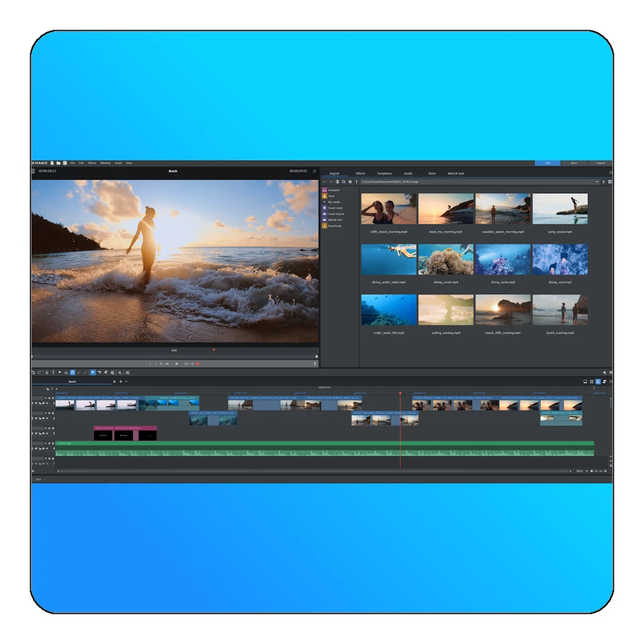Toggle snapping with the magnet icon

(72, 372)
